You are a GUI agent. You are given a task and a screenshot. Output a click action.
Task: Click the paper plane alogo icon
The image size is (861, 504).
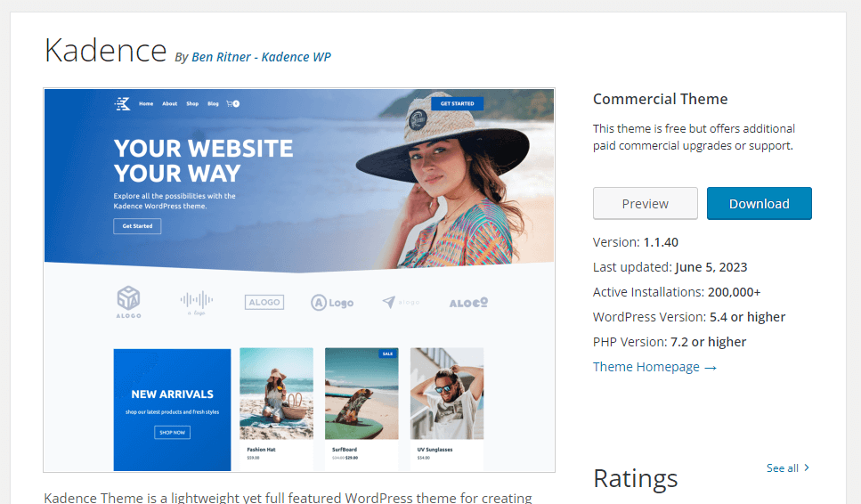tap(401, 302)
